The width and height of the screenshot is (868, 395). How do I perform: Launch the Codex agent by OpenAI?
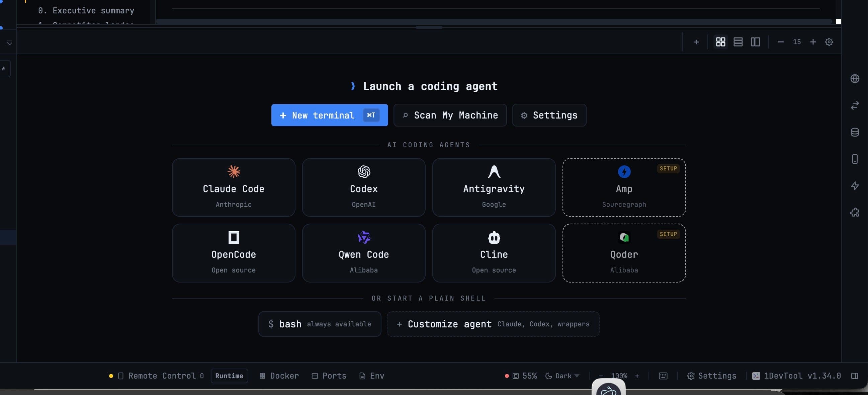(x=364, y=187)
